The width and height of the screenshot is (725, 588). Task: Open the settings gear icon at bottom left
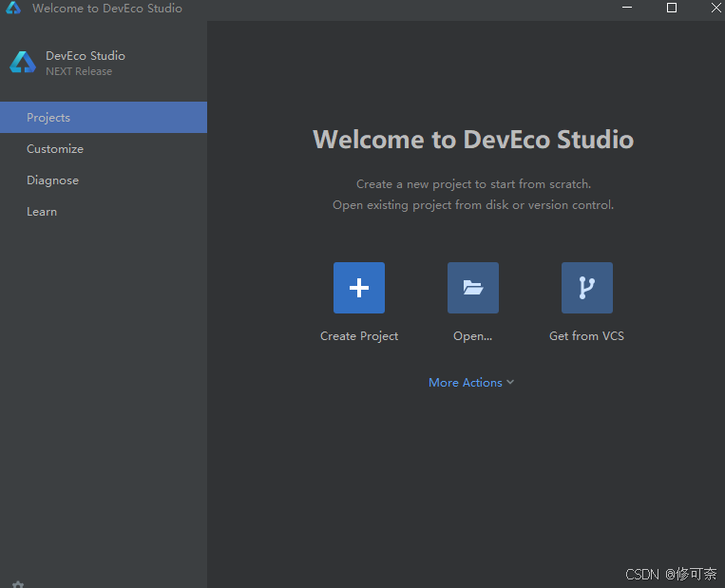(17, 584)
